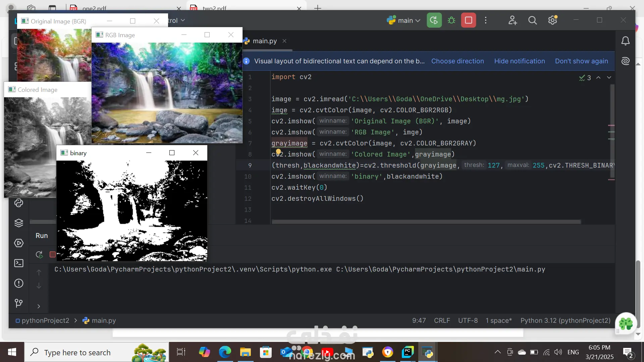Open the Python Console tool window
Viewport: 644px width, 362px height.
click(x=19, y=203)
